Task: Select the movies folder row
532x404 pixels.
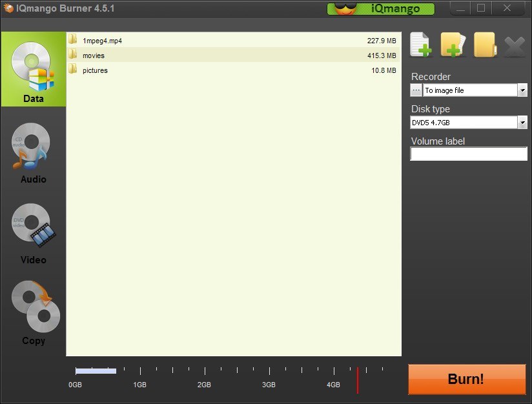Action: [234, 56]
